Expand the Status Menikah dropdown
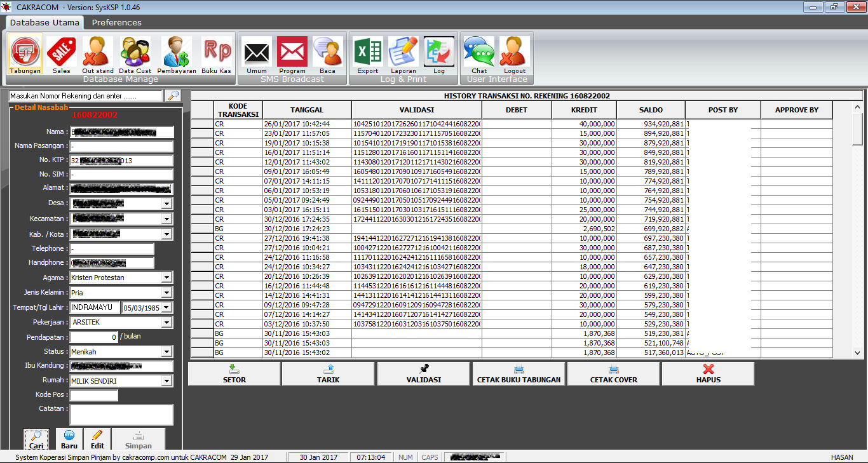The image size is (868, 463). [166, 352]
